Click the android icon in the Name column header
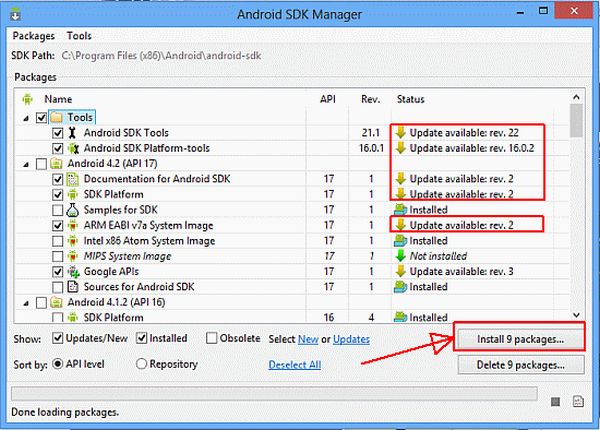The image size is (600, 430). click(x=27, y=99)
